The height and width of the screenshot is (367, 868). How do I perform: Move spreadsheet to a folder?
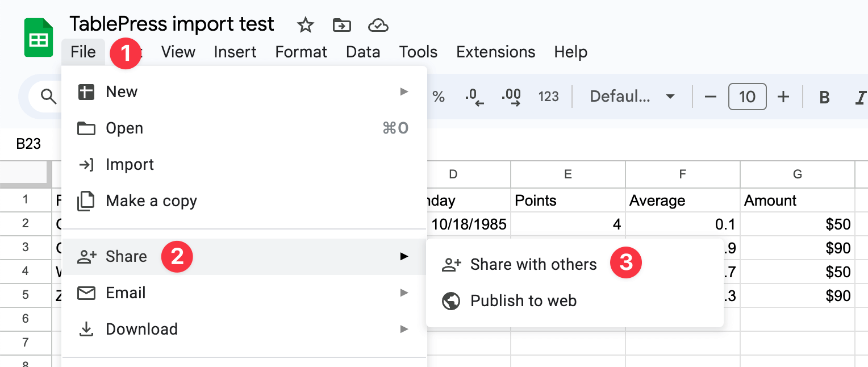[x=342, y=25]
